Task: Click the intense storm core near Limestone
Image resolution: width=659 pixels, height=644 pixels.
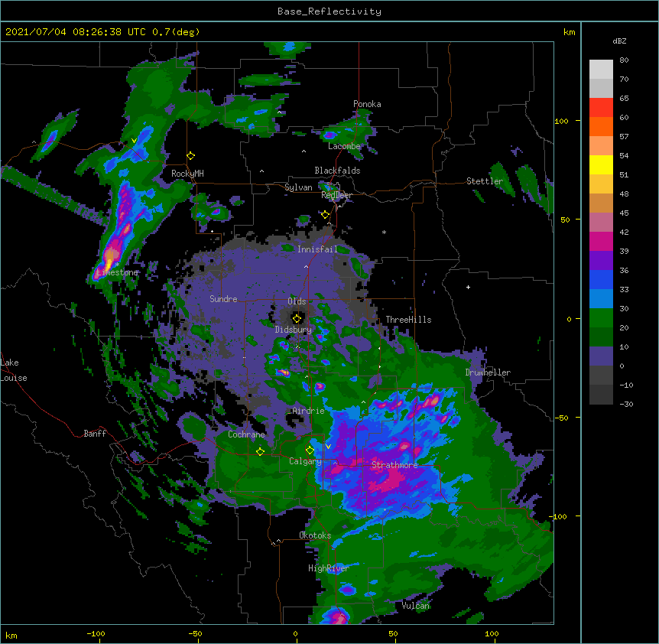Action: point(109,259)
